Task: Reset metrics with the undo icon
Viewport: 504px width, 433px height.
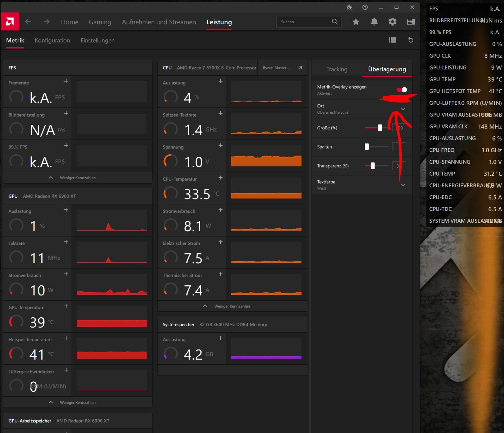Action: pyautogui.click(x=411, y=40)
